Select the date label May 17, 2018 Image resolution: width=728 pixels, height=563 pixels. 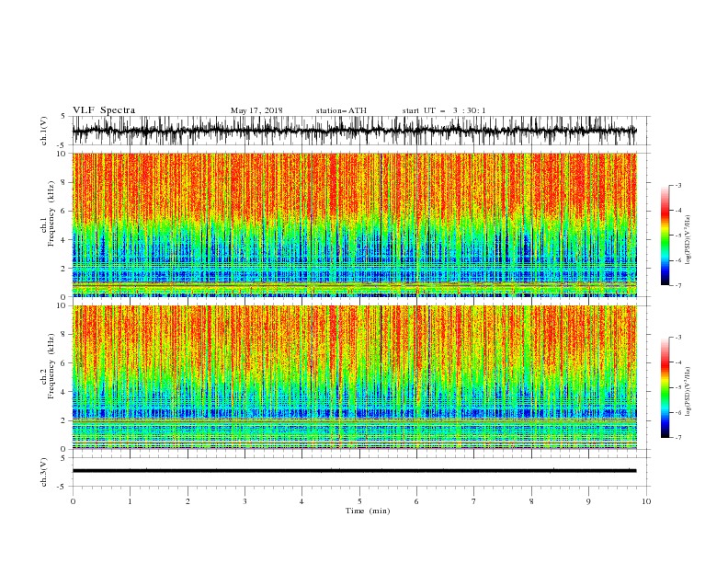256,110
